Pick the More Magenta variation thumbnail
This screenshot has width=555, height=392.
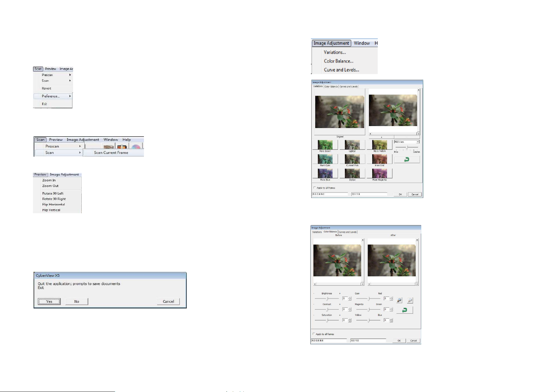[379, 173]
